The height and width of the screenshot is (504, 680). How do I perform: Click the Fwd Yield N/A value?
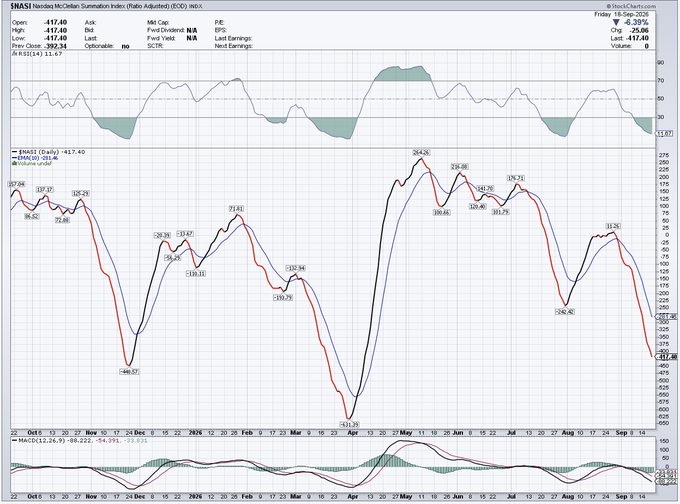(x=192, y=38)
